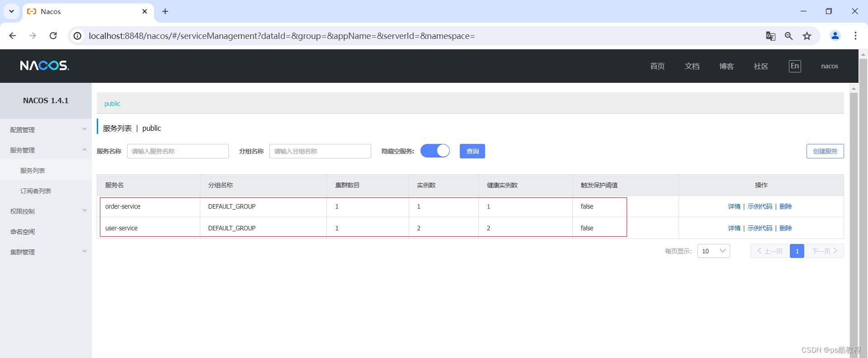Go back with browser back arrow

click(x=13, y=36)
